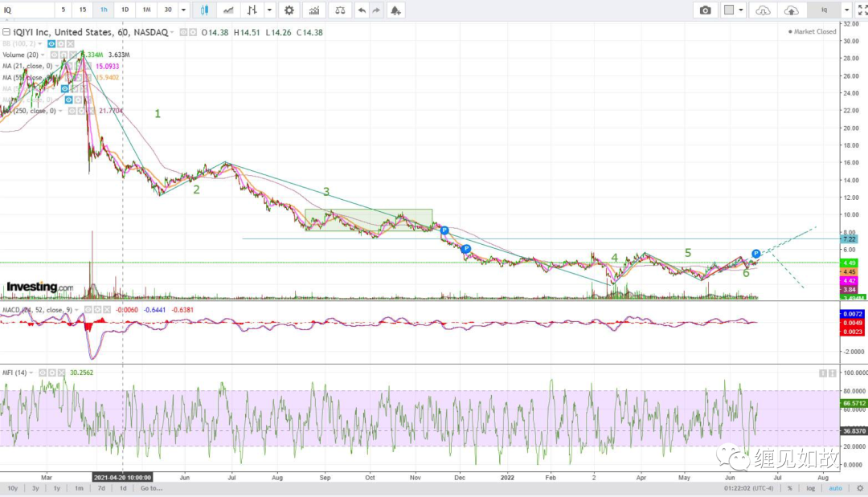This screenshot has width=868, height=497.
Task: Expand the Volume (20) indicator dropdown arrow
Action: (43, 55)
